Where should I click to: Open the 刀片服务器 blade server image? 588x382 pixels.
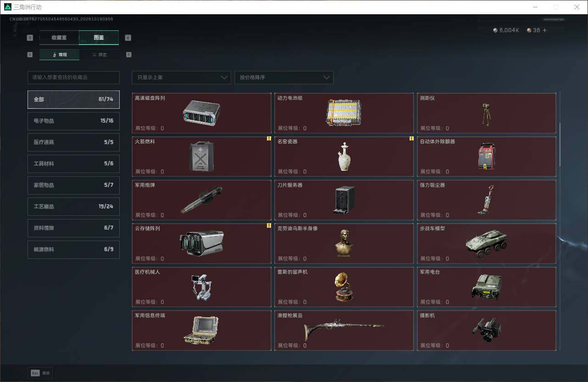pyautogui.click(x=344, y=200)
